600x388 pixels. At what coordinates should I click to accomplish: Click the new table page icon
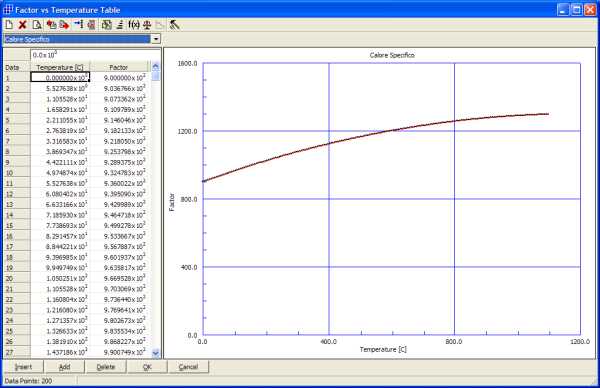click(9, 25)
